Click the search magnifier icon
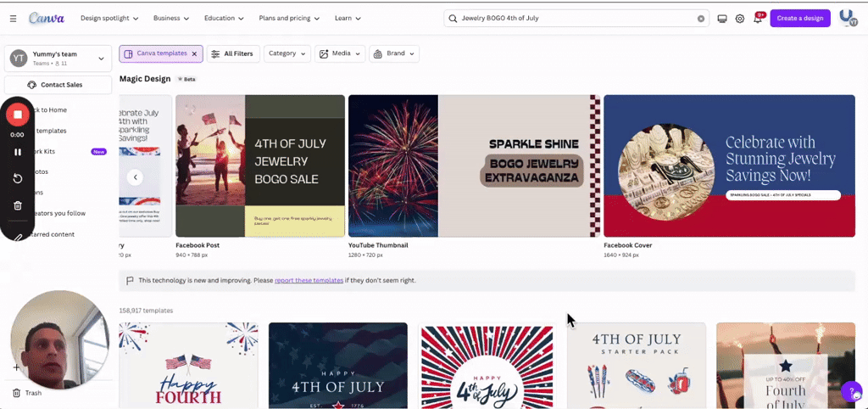 click(x=453, y=19)
